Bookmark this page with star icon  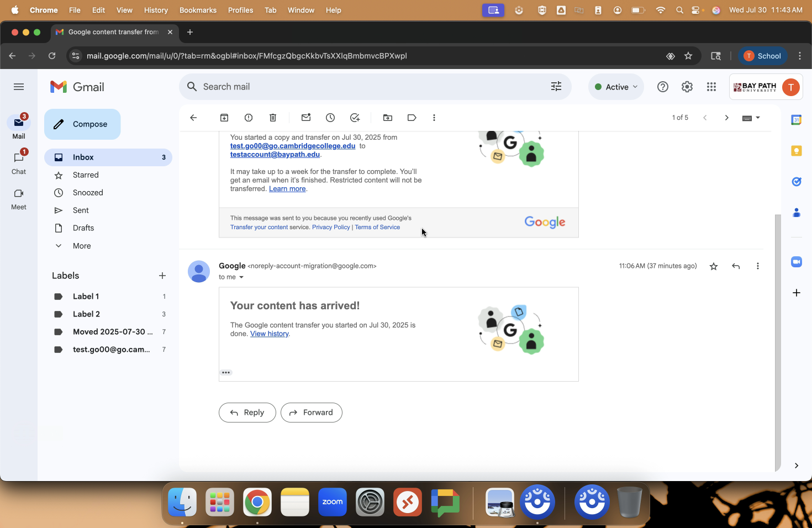point(688,56)
